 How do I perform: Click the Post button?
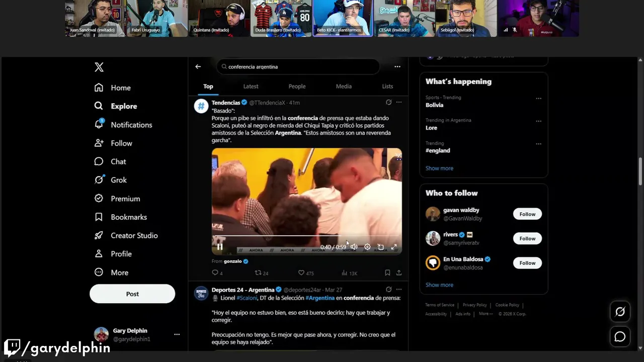(132, 294)
